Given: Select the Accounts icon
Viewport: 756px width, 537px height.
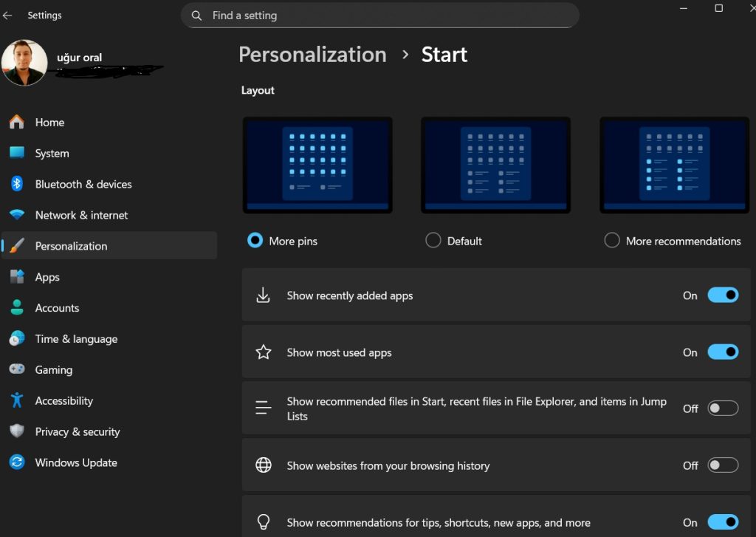Looking at the screenshot, I should tap(17, 308).
